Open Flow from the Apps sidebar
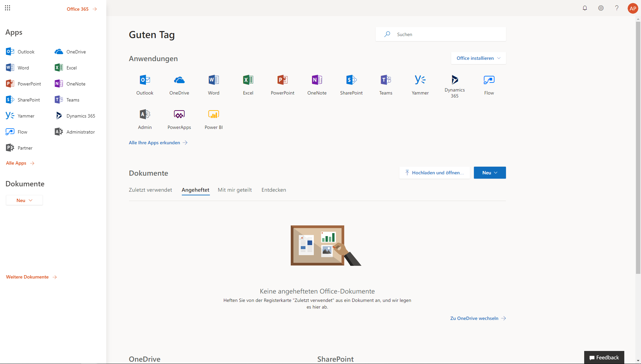 pyautogui.click(x=16, y=132)
